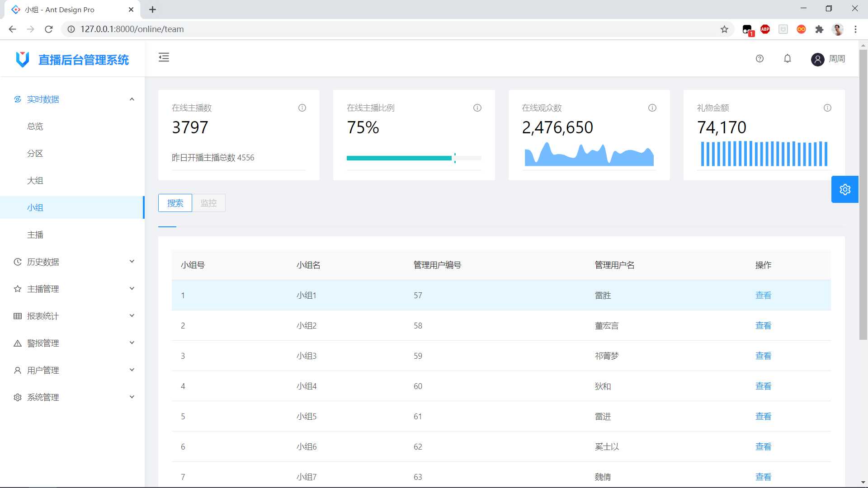Click 查看 for 小组2
This screenshot has height=488, width=868.
(763, 326)
